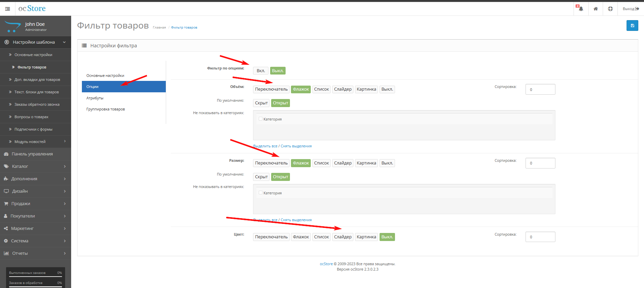Expand the Система menu
The image size is (644, 288).
[35, 241]
